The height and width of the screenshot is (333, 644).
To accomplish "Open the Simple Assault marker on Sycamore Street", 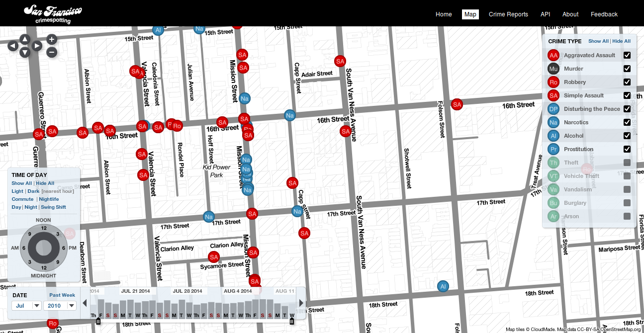I will (x=214, y=257).
